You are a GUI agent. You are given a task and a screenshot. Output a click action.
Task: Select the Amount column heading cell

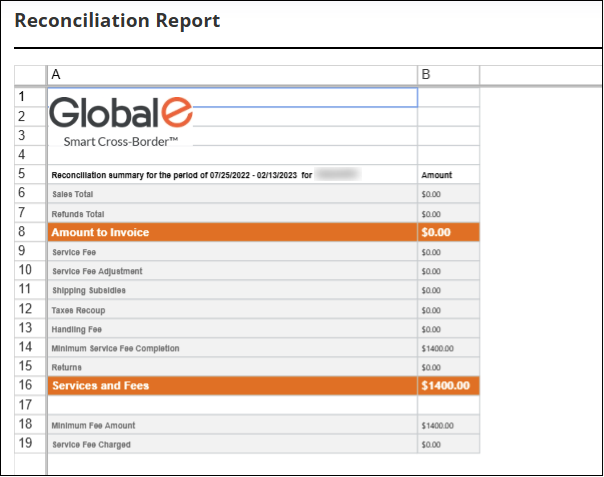(448, 175)
